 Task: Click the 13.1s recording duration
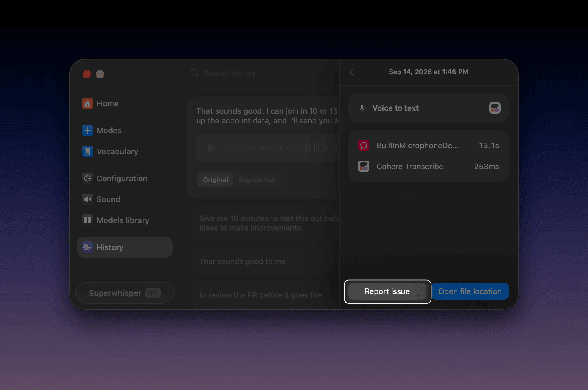489,146
